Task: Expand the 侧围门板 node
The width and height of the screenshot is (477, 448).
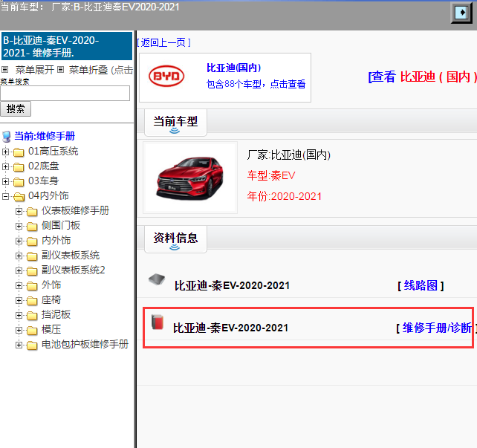Action: tap(19, 226)
